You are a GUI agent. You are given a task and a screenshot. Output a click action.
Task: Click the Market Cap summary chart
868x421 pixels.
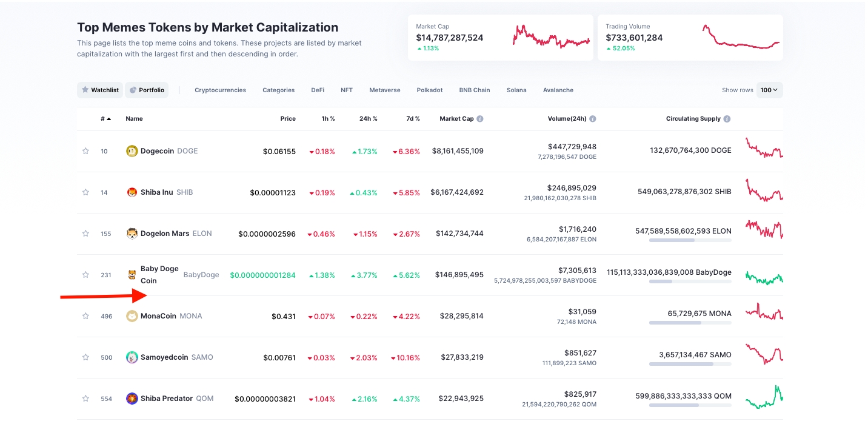tap(551, 36)
